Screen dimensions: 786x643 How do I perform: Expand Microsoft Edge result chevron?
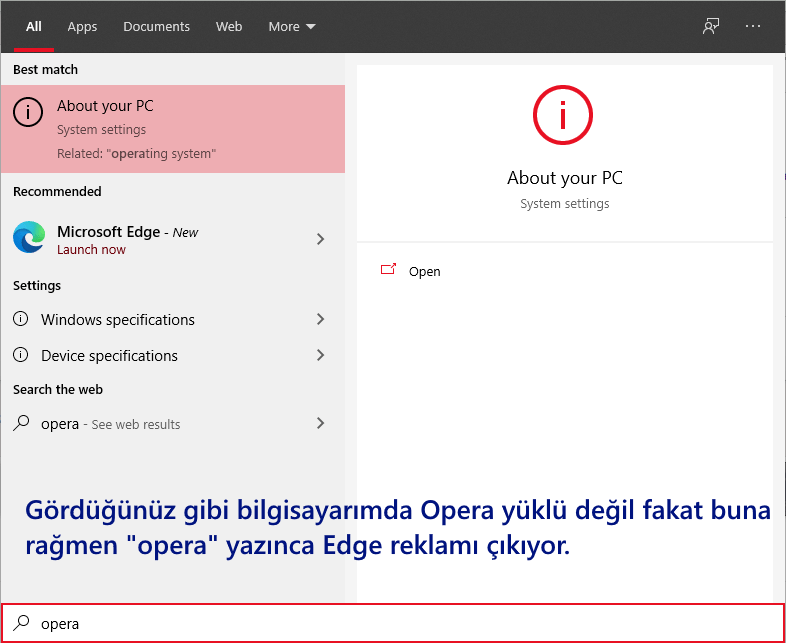pyautogui.click(x=321, y=239)
